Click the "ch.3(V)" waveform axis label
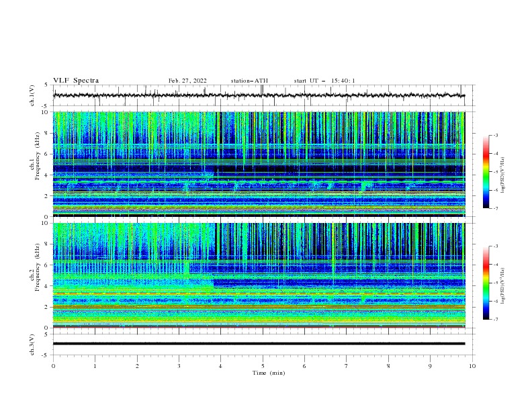The width and height of the screenshot is (532, 411). [x=32, y=345]
